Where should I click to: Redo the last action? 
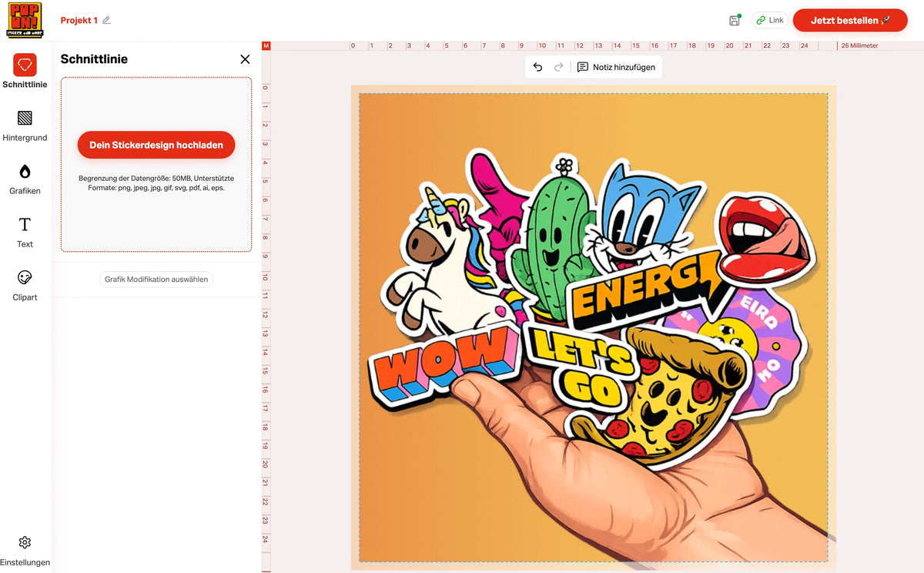(x=559, y=67)
